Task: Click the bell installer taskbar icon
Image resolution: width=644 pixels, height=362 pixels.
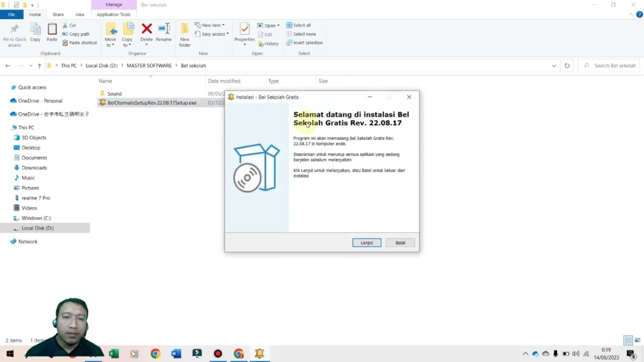Action: pos(259,354)
